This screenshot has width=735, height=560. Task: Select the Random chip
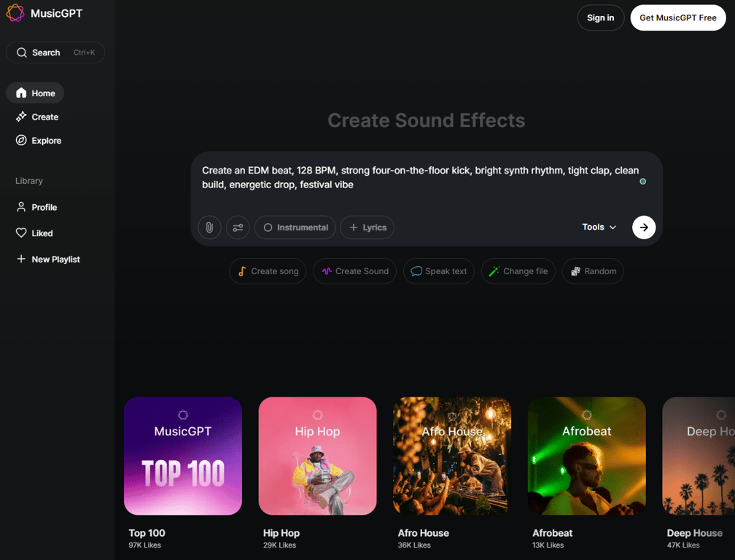pyautogui.click(x=593, y=271)
